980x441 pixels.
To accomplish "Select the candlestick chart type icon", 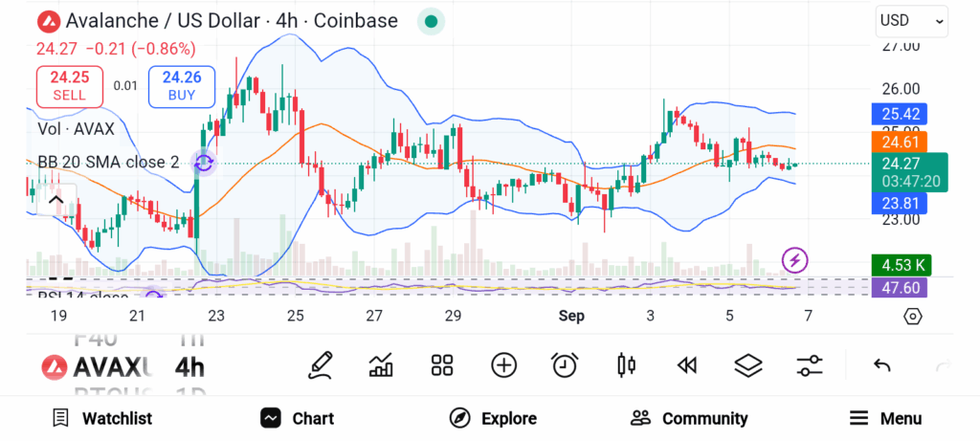I will coord(627,364).
